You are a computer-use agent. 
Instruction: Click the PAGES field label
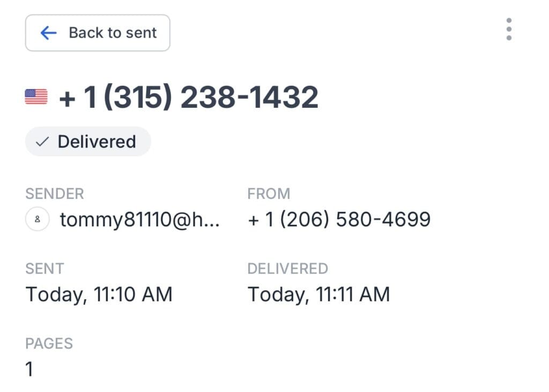49,344
